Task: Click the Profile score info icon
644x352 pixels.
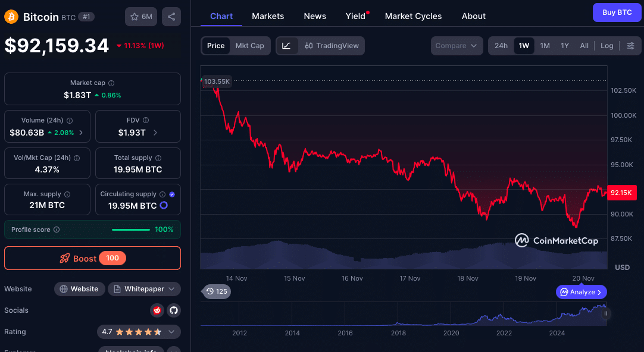Action: [x=57, y=230]
